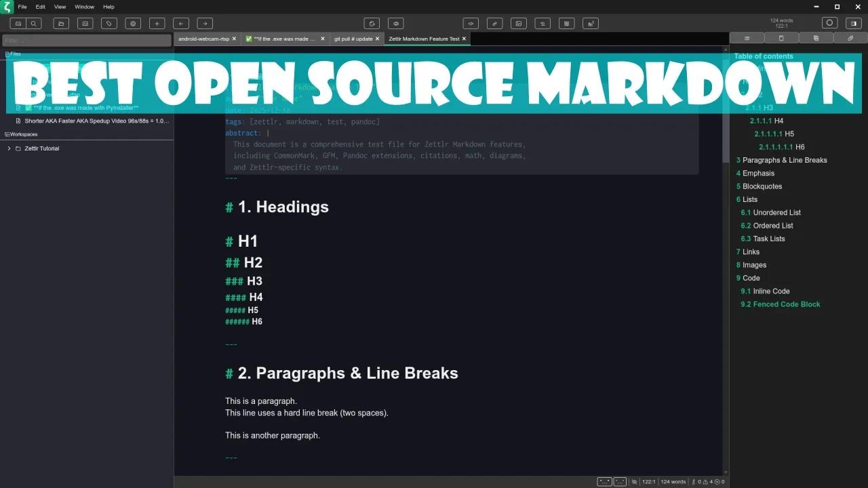Jump to Fenced Code Block in contents

tap(781, 304)
